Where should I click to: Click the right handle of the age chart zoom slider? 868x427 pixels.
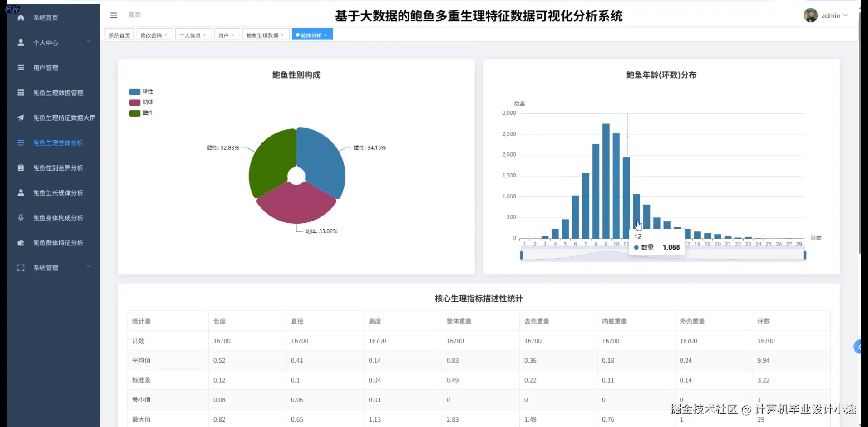[805, 255]
